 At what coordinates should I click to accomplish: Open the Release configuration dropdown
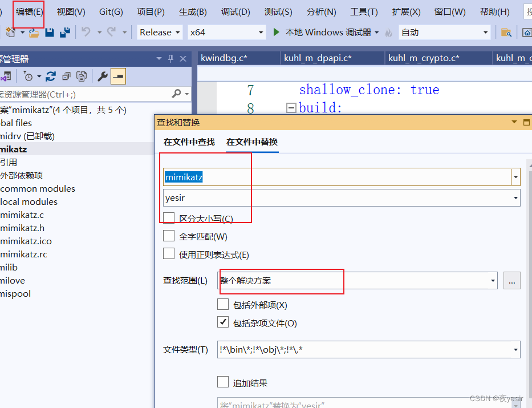(177, 33)
